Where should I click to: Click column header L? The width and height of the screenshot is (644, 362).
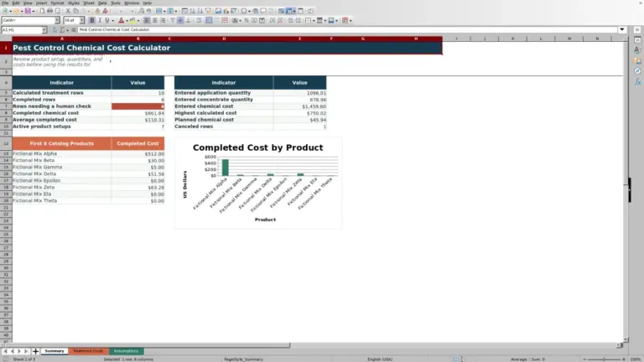[541, 39]
